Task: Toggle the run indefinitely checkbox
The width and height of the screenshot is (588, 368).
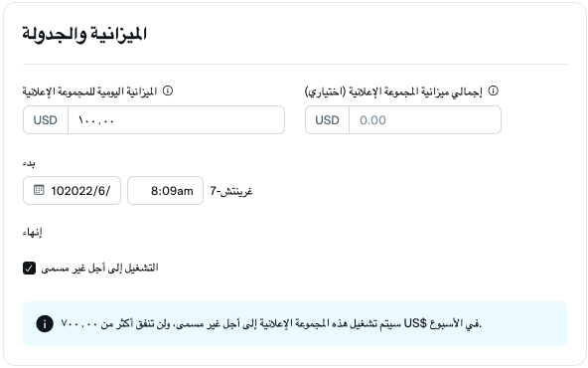Action: tap(29, 269)
